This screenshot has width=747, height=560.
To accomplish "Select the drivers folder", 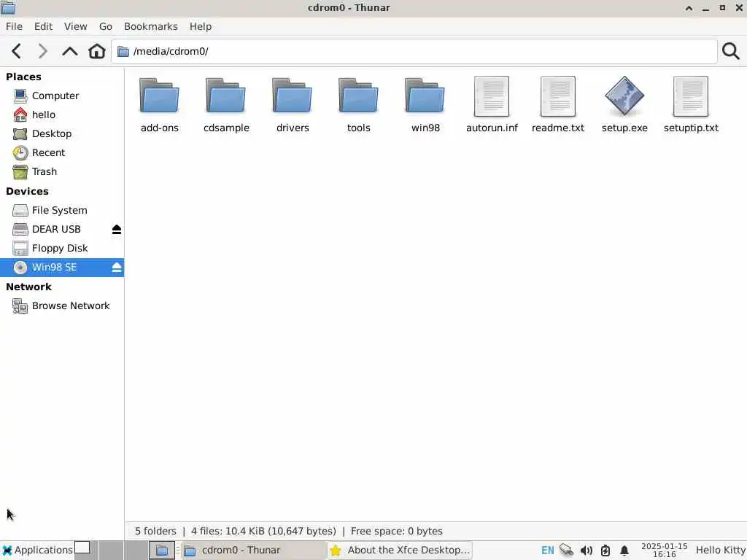I will pos(293,105).
